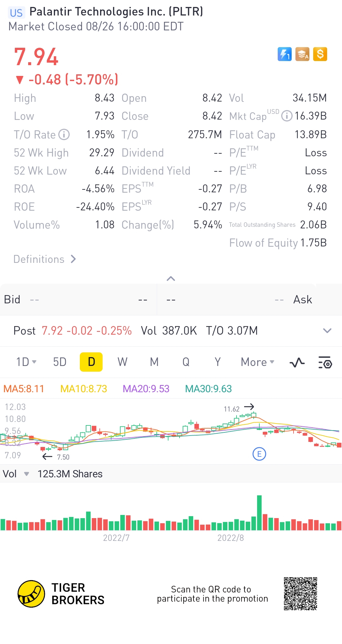The height and width of the screenshot is (644, 342).
Task: Select the M monthly chart tab
Action: 154,362
